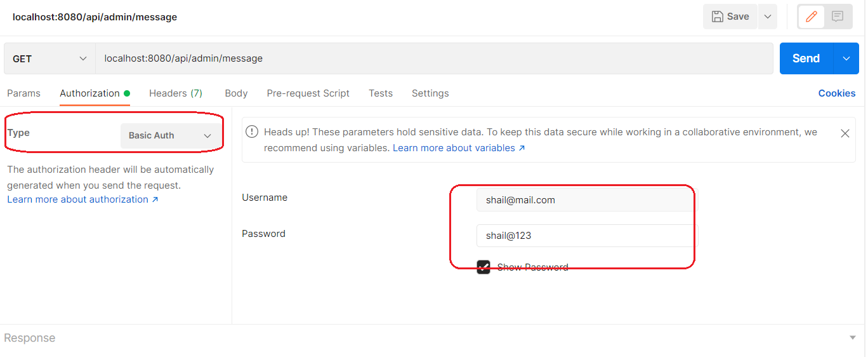The height and width of the screenshot is (357, 868).
Task: Click the blue Send button
Action: [806, 58]
